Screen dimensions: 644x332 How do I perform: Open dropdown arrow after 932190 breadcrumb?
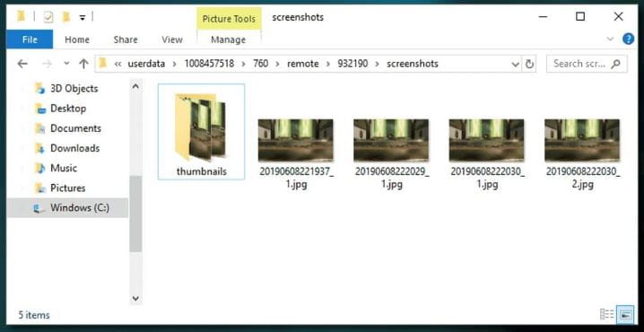coord(378,64)
